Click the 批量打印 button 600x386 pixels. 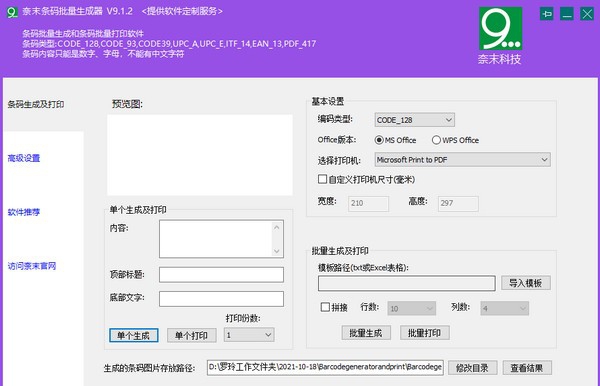point(424,333)
